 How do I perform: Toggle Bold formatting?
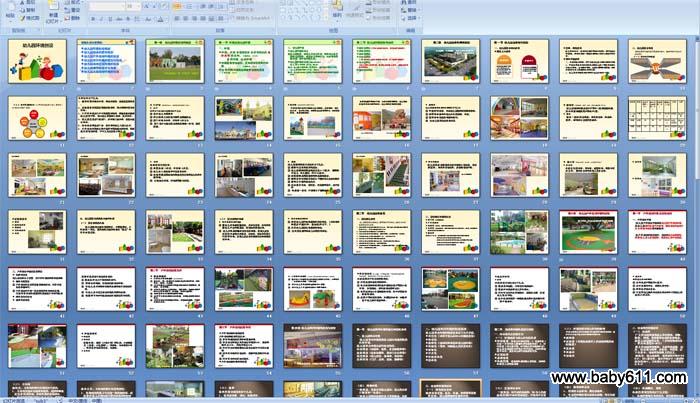(92, 18)
